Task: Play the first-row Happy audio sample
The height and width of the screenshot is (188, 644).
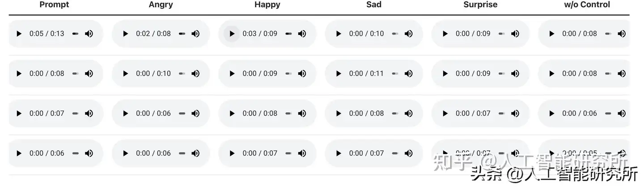Action: (x=232, y=34)
